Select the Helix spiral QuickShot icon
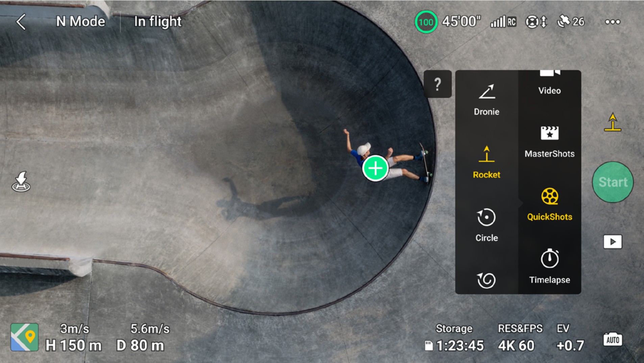Viewport: 644px width, 363px height. point(486,280)
